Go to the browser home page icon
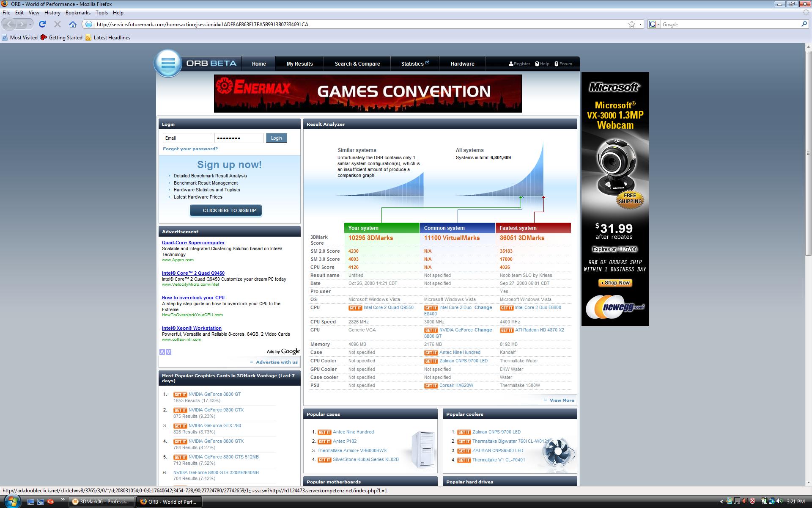The height and width of the screenshot is (508, 812). [x=73, y=25]
